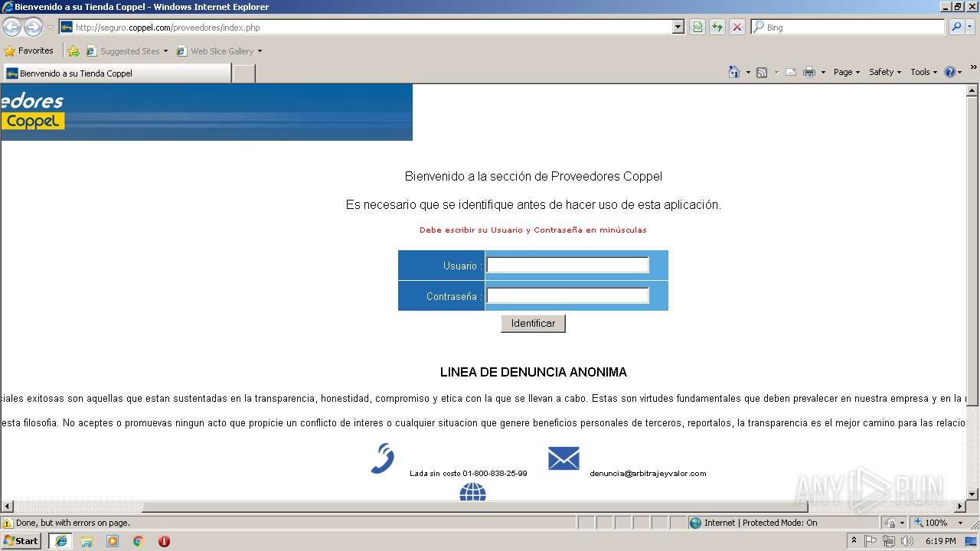
Task: Open Favorites star button
Action: (x=29, y=51)
